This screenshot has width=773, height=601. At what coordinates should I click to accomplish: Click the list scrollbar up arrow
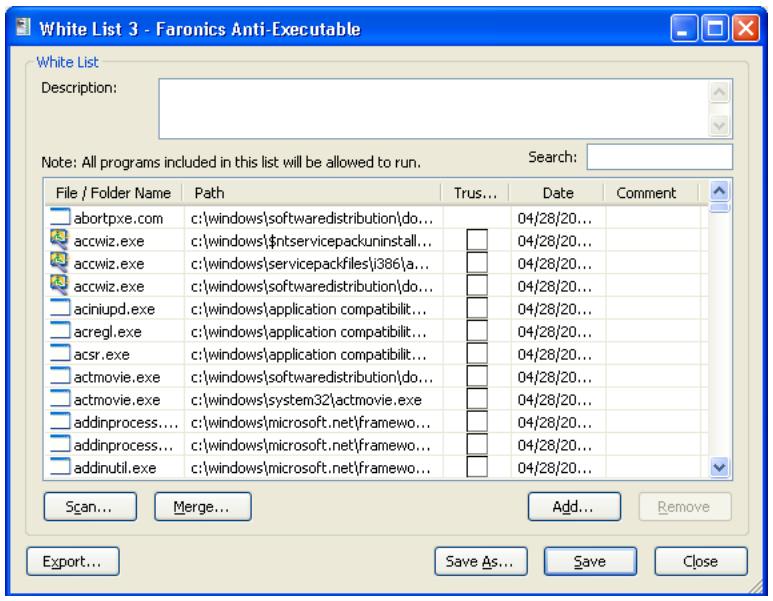719,191
